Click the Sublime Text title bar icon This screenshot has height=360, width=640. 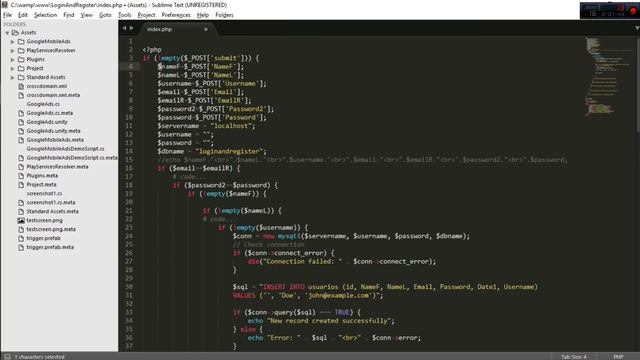5,5
